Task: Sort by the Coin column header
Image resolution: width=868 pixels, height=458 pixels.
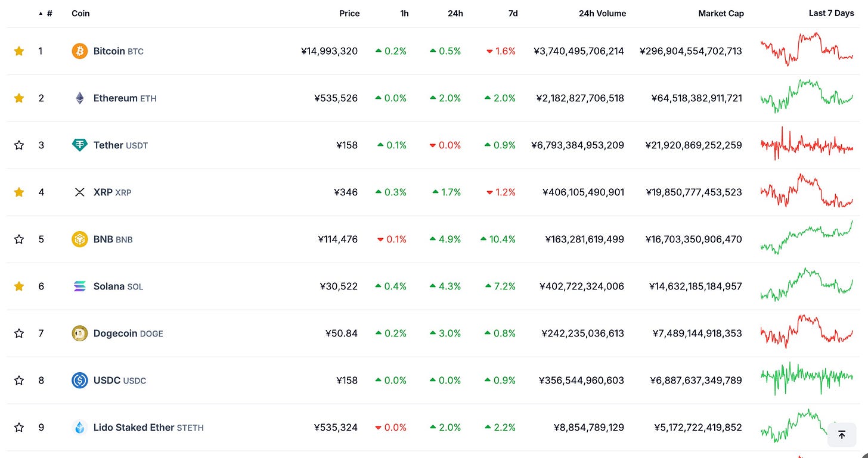Action: [x=80, y=13]
